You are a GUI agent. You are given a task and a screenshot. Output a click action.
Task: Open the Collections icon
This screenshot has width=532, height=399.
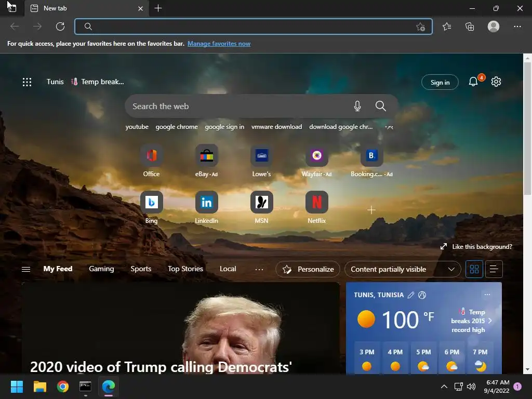[x=470, y=26]
